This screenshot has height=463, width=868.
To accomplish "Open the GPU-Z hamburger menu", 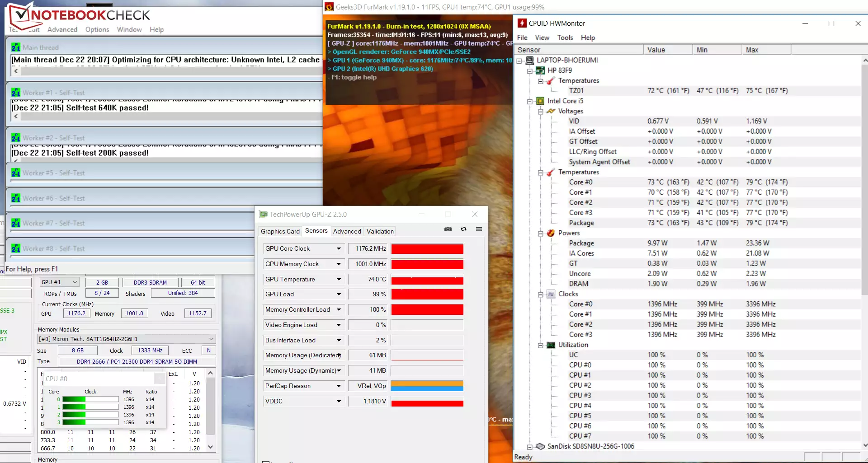I will pyautogui.click(x=479, y=229).
